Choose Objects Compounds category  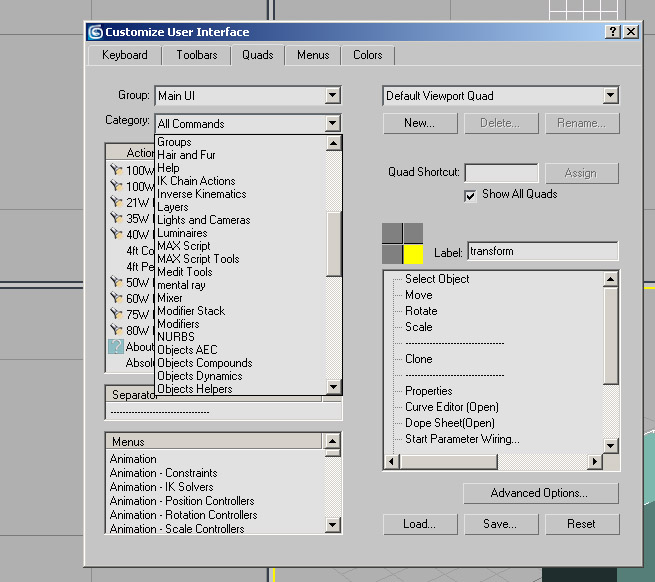(x=241, y=363)
